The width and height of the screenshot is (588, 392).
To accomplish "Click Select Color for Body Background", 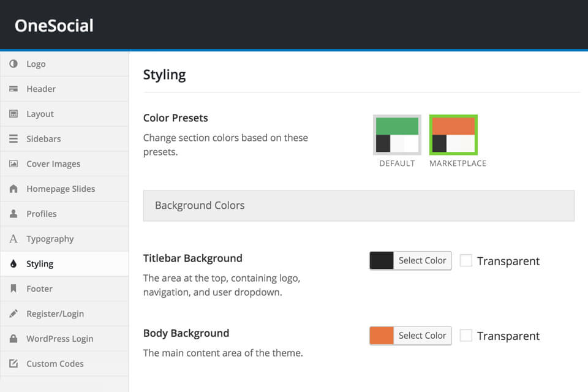I will pos(422,336).
